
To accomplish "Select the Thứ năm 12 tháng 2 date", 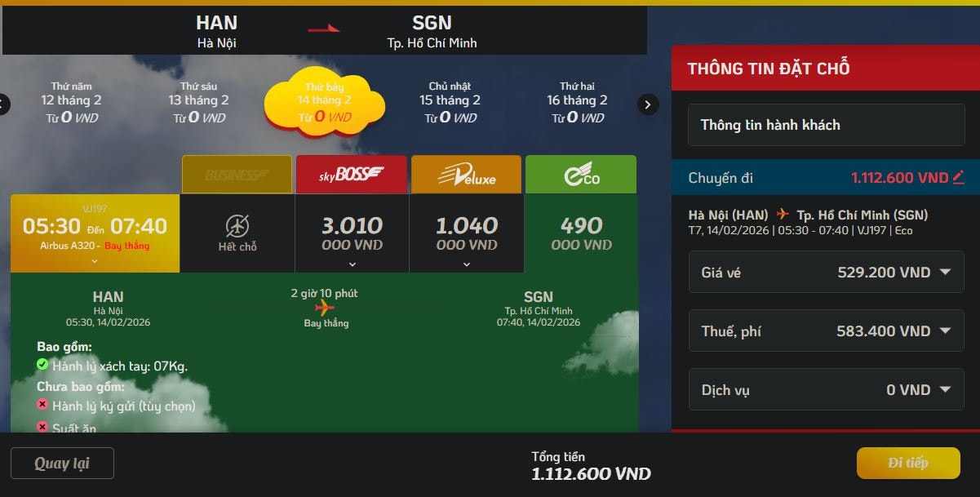I will tap(72, 102).
